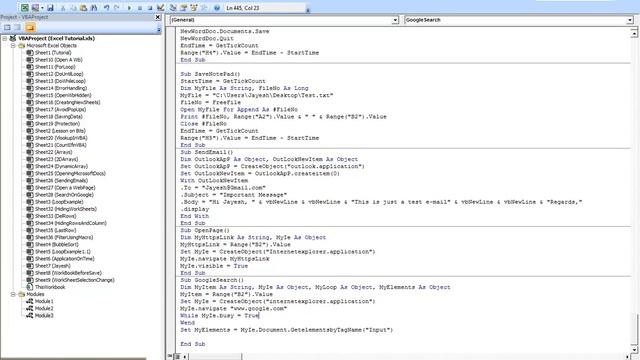Save the workbook with the floppy icon

(x=50, y=8)
